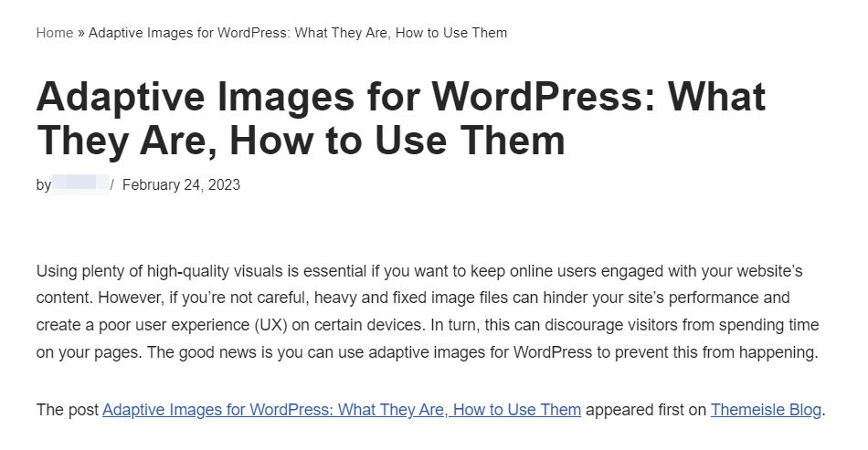Follow the 'Adaptive Images for WordPress' post link
Viewport: 868px width, 450px height.
click(x=341, y=410)
